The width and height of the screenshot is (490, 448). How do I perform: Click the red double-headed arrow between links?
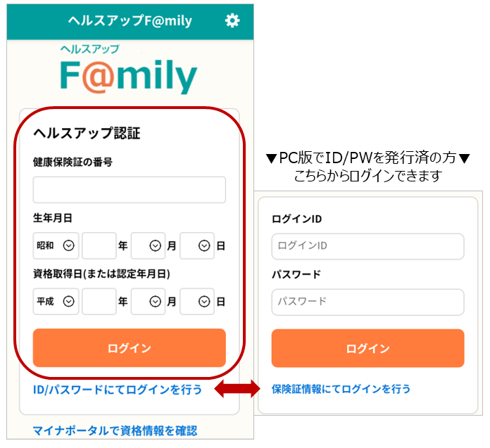pos(237,389)
